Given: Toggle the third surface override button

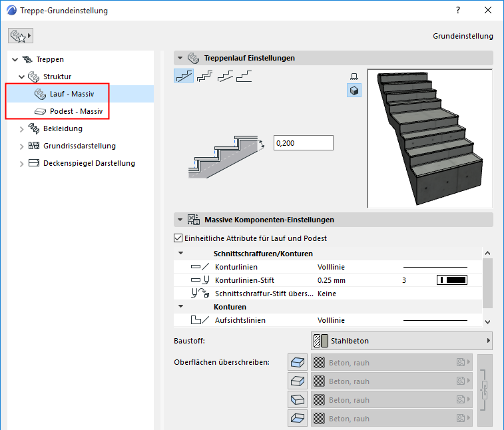Looking at the screenshot, I should 298,400.
